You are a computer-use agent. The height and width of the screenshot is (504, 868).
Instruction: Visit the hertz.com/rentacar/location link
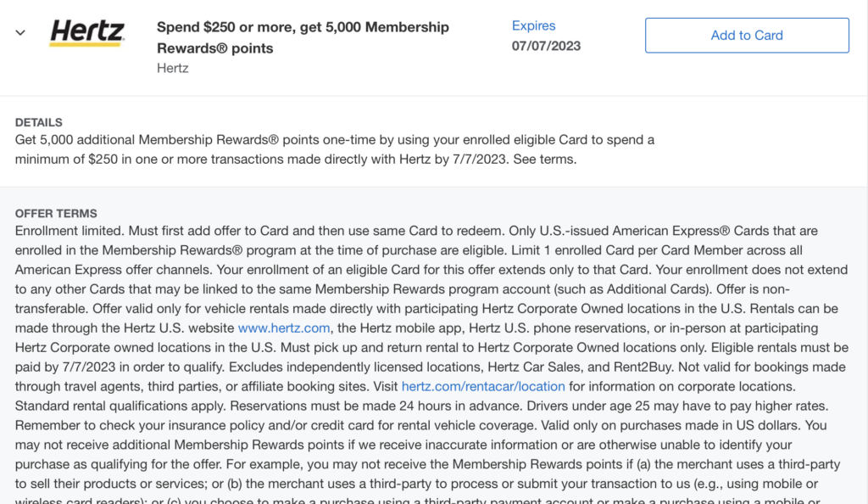point(483,386)
